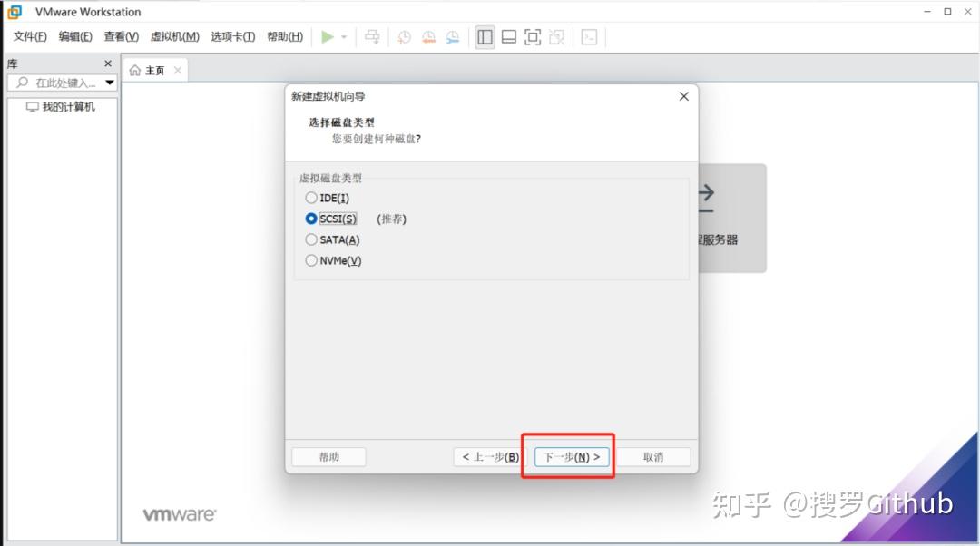Select the SCSI(S) disk type
The width and height of the screenshot is (980, 546).
[331, 219]
